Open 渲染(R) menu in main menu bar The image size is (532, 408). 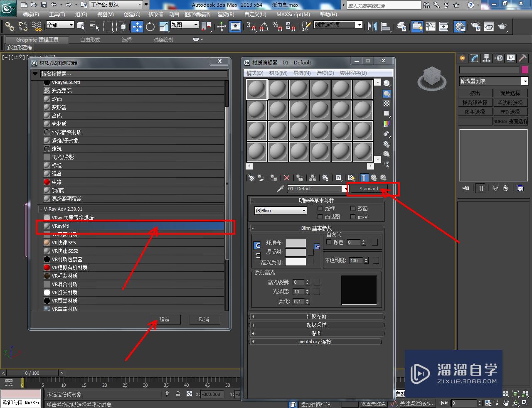click(x=226, y=14)
